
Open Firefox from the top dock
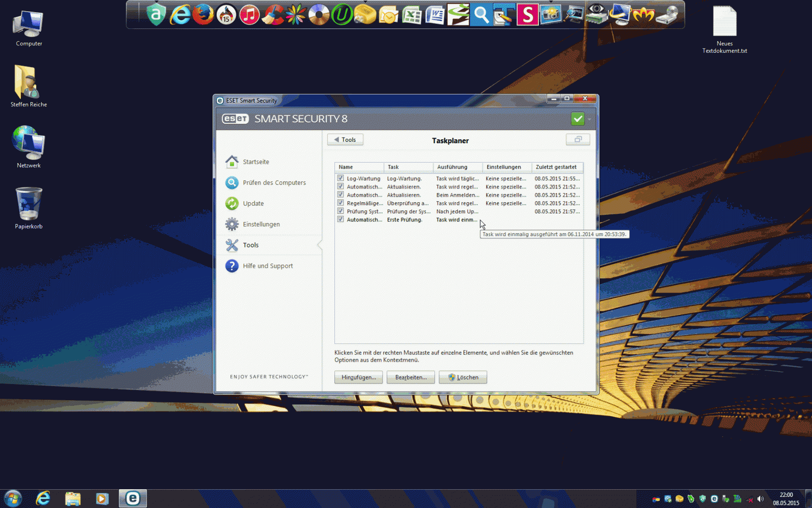(203, 15)
